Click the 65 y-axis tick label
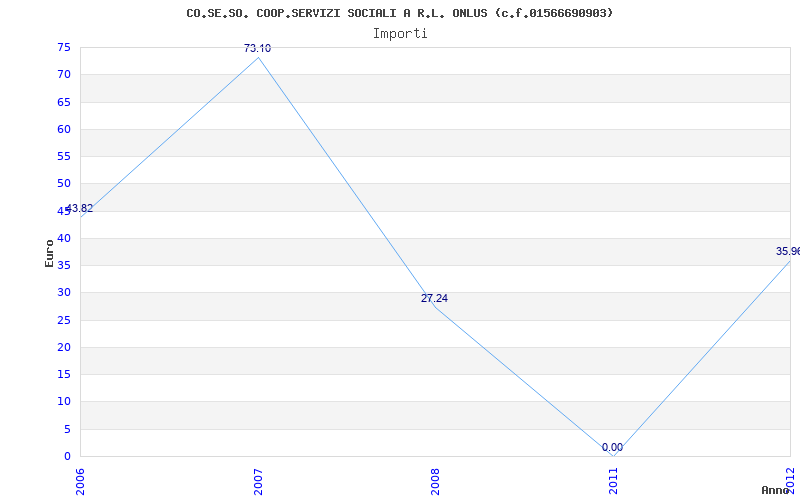 coord(64,102)
